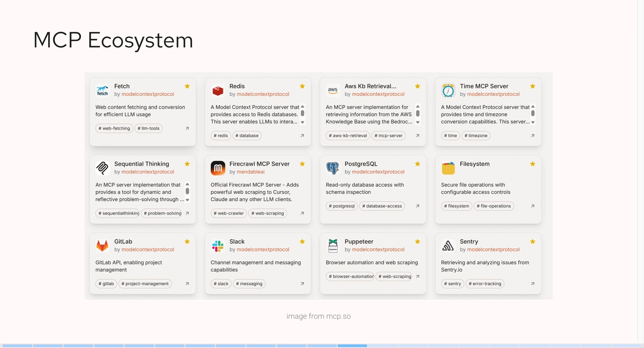This screenshot has width=644, height=348.
Task: Click the Time MCP Server clock icon
Action: (448, 90)
